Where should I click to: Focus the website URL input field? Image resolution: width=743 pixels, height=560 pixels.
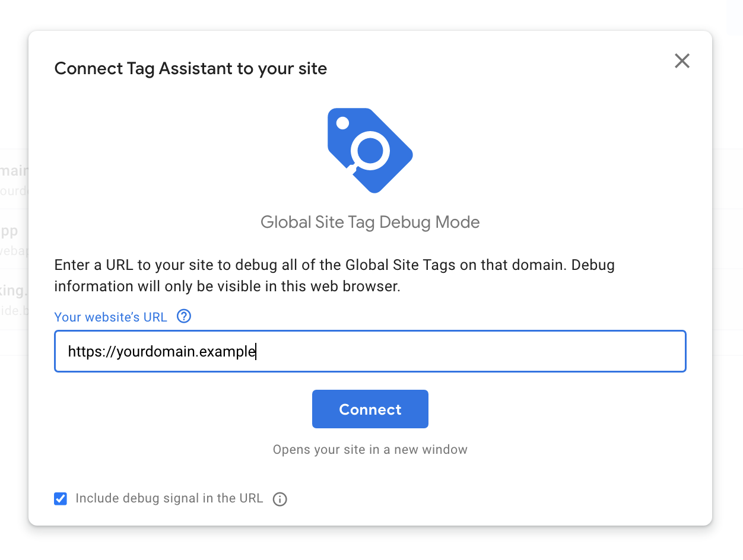click(x=370, y=351)
